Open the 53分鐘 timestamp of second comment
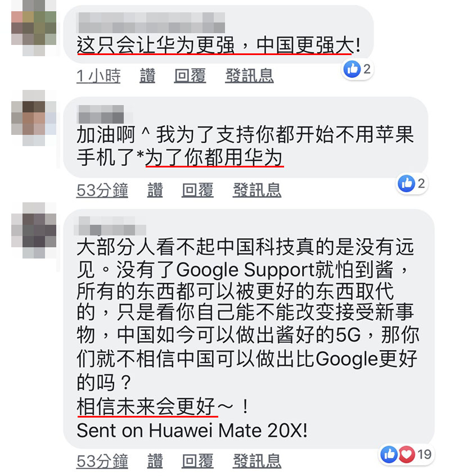This screenshot has width=450, height=476. [x=102, y=191]
